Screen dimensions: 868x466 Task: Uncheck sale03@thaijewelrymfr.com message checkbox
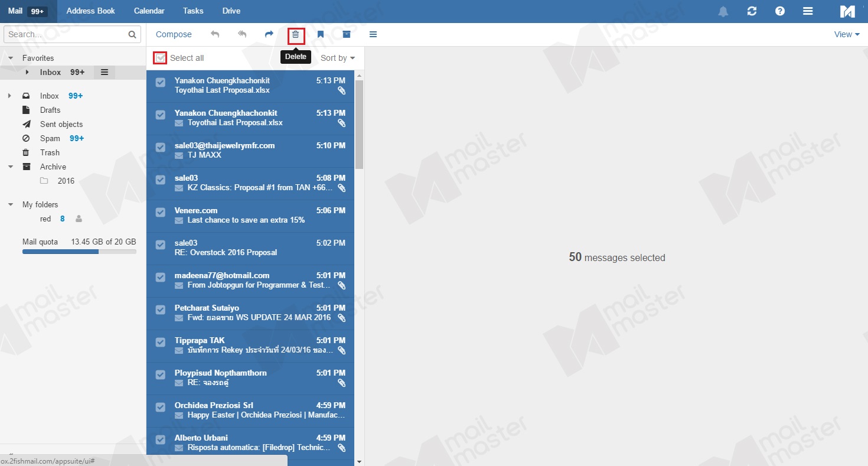[x=160, y=148]
